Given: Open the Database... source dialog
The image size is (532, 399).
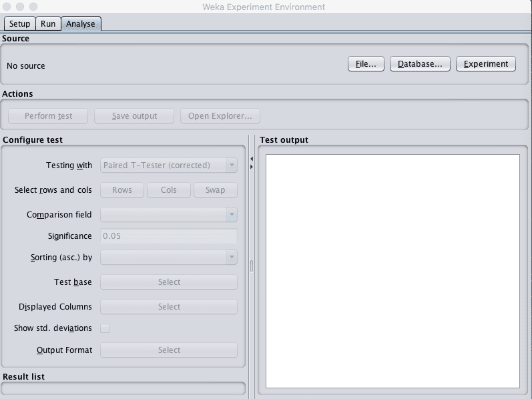Looking at the screenshot, I should pyautogui.click(x=420, y=64).
